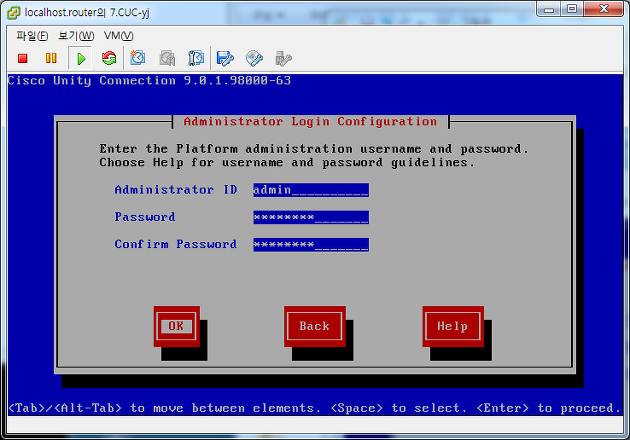630x440 pixels.
Task: Click the Back button in the dialog
Action: click(x=315, y=326)
